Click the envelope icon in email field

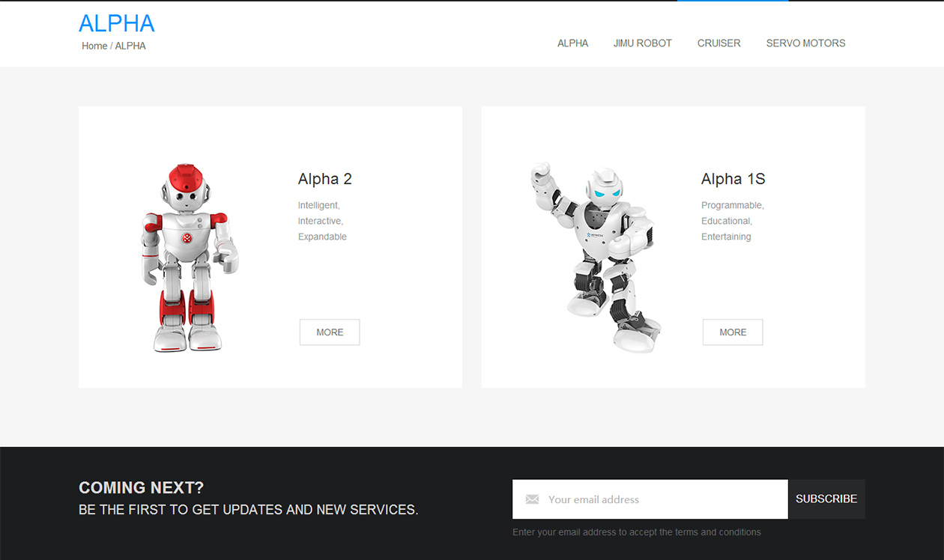[532, 499]
